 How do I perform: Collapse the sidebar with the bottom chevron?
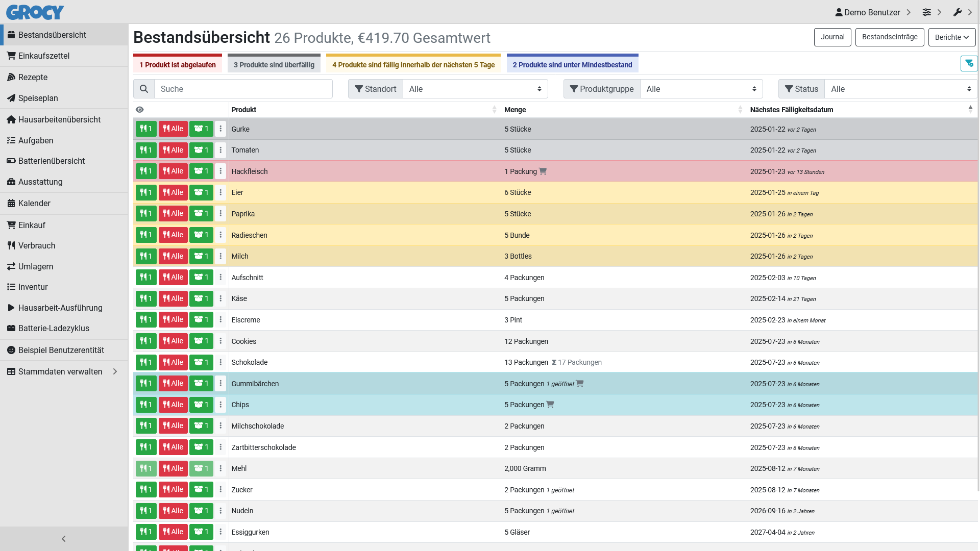point(64,539)
